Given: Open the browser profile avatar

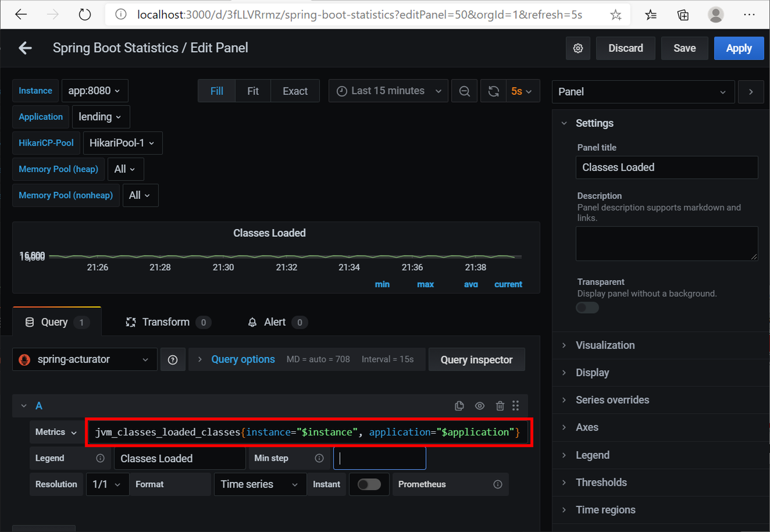Looking at the screenshot, I should (715, 15).
